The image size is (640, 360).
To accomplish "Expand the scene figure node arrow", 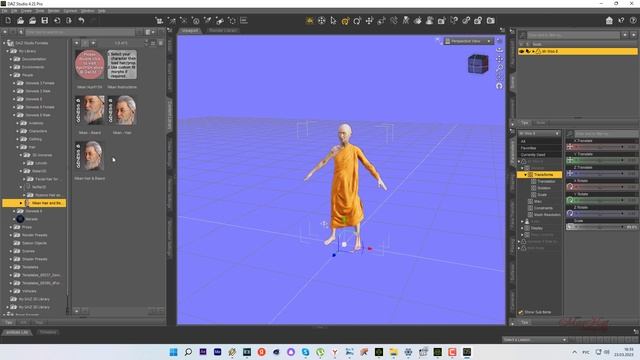I will (533, 51).
